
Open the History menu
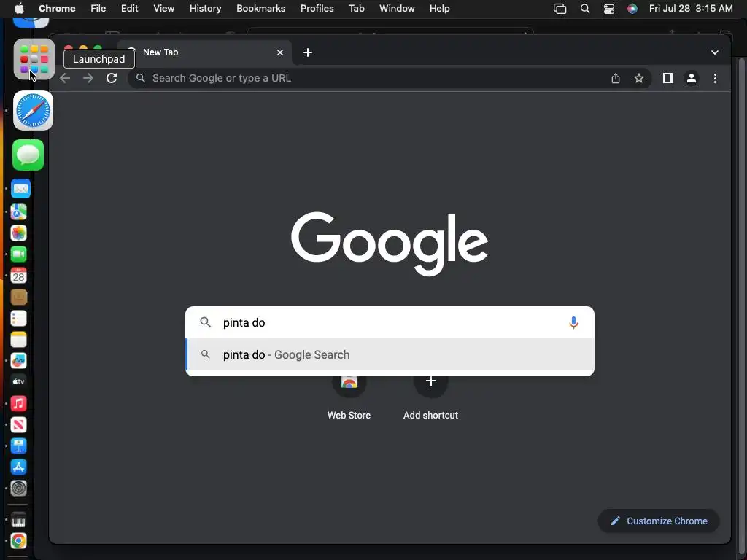tap(205, 8)
